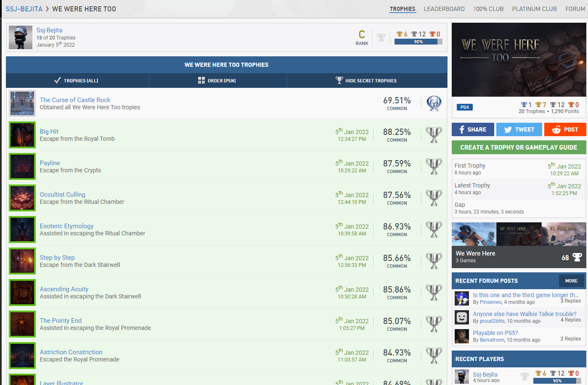588x385 pixels.
Task: Click More in Recent Forum Posts
Action: (571, 281)
